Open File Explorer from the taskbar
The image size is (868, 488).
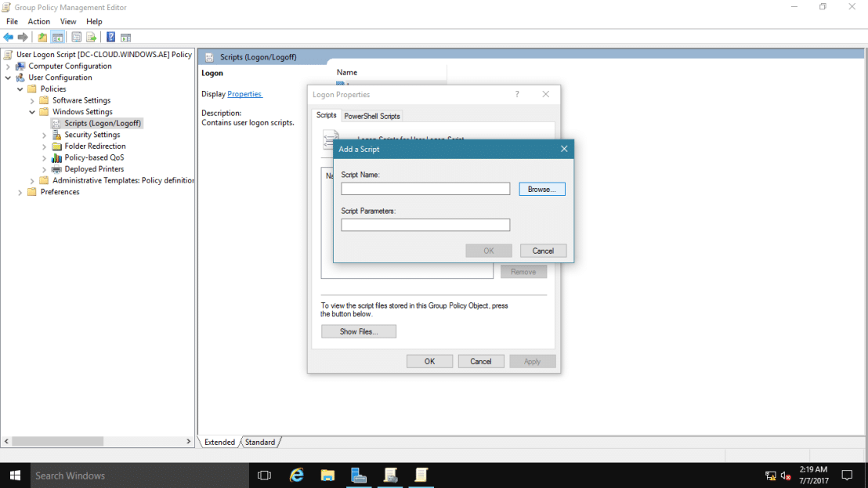tap(327, 475)
